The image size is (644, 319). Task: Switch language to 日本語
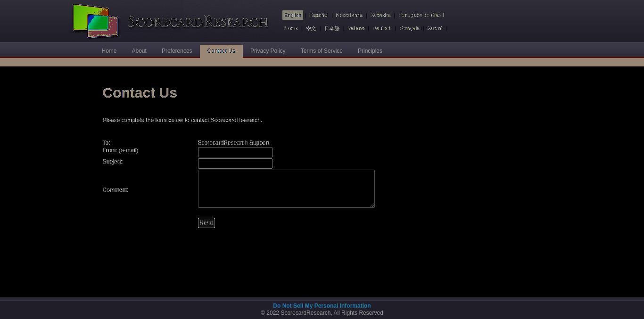(x=332, y=28)
